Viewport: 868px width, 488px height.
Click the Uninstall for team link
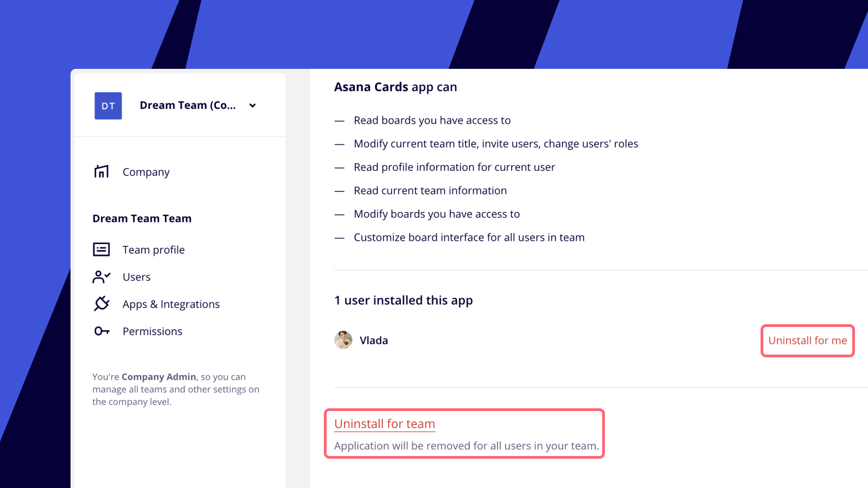[x=385, y=424]
